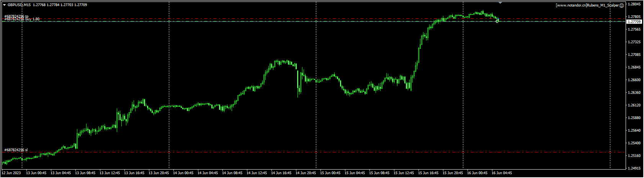Select the red take profit line label '#687824296 tp'
644x178 pixels.
(16, 16)
